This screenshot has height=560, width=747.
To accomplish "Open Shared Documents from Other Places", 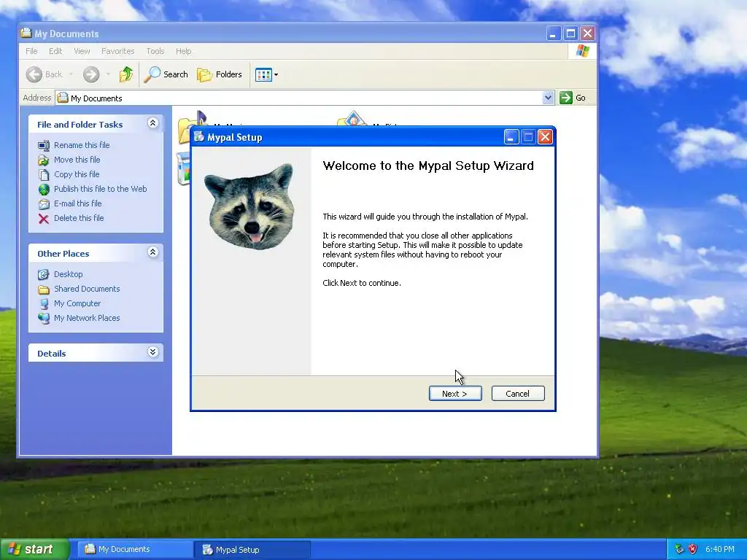I will coord(87,289).
